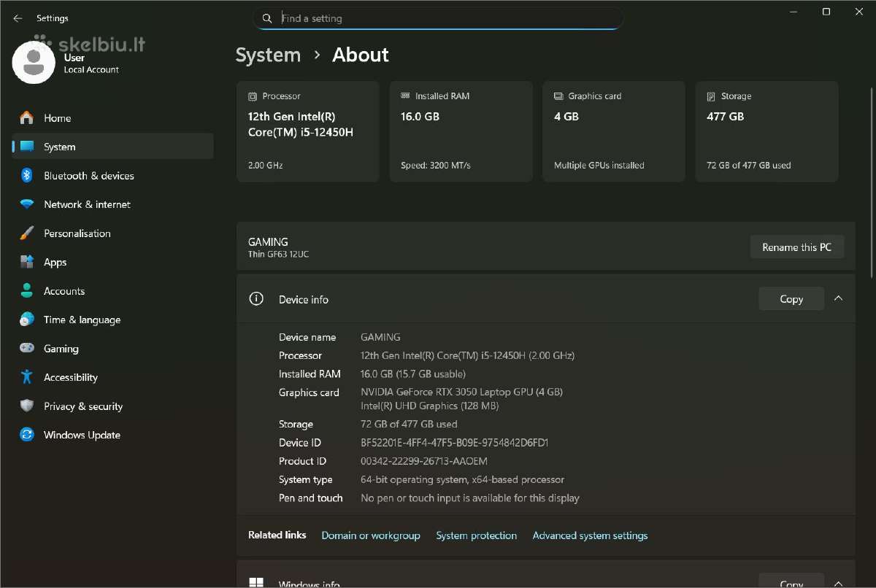Open Bluetooth & devices settings

[x=113, y=176]
